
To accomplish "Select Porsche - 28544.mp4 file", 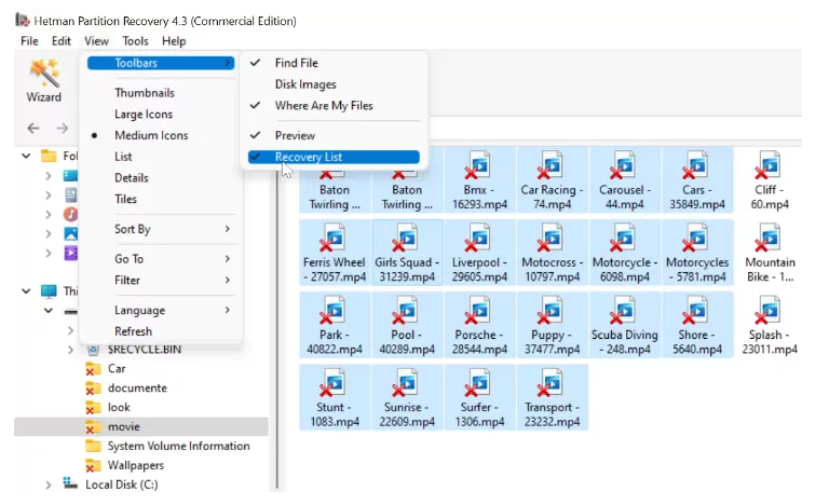I will click(x=479, y=325).
